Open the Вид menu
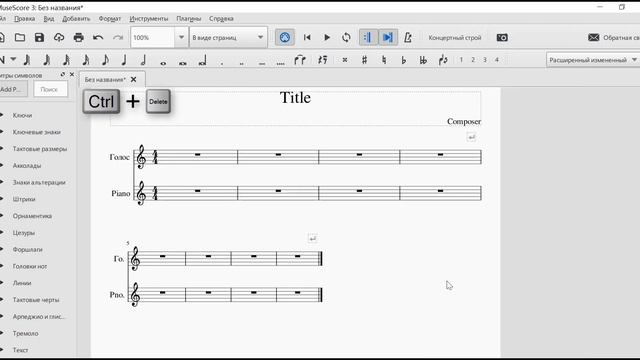 coord(49,19)
